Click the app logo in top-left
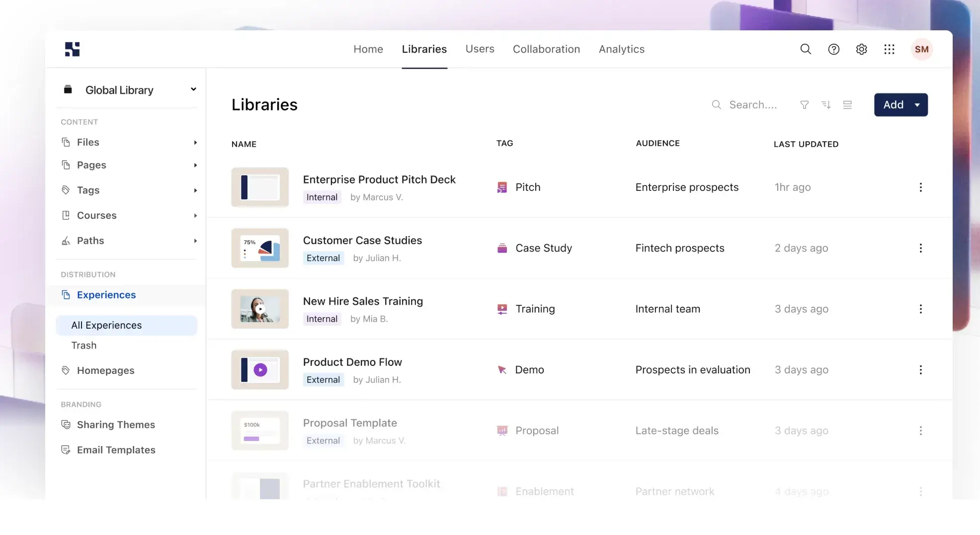This screenshot has height=535, width=980. (x=72, y=49)
